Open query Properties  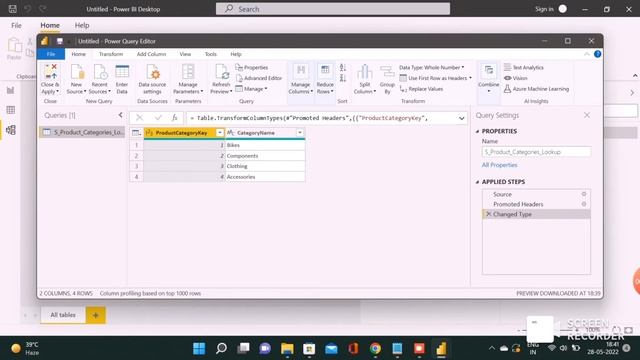click(252, 67)
